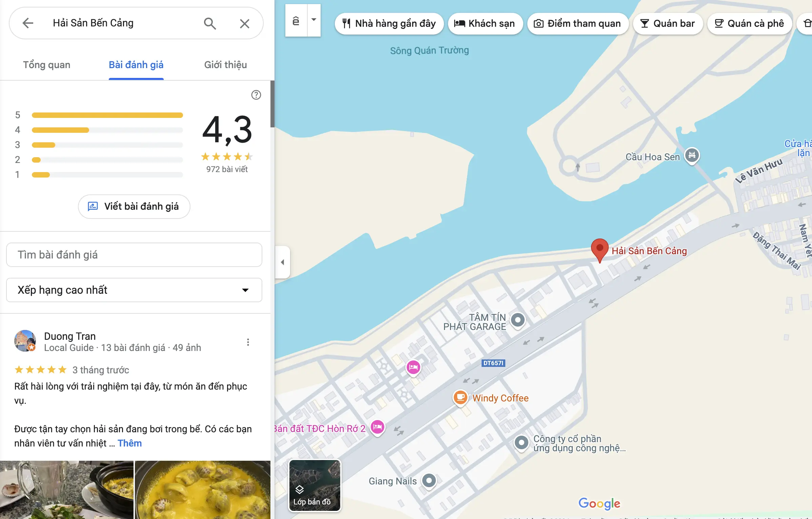The width and height of the screenshot is (812, 519).
Task: Switch to the Giới thiệu tab
Action: [225, 65]
